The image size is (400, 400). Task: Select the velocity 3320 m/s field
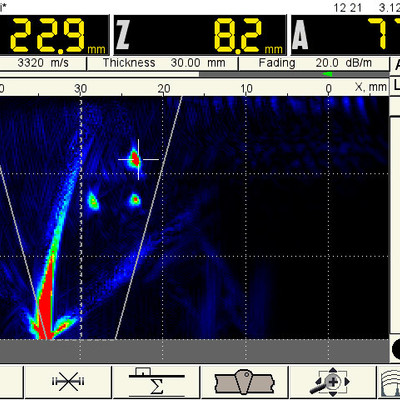tap(43, 63)
